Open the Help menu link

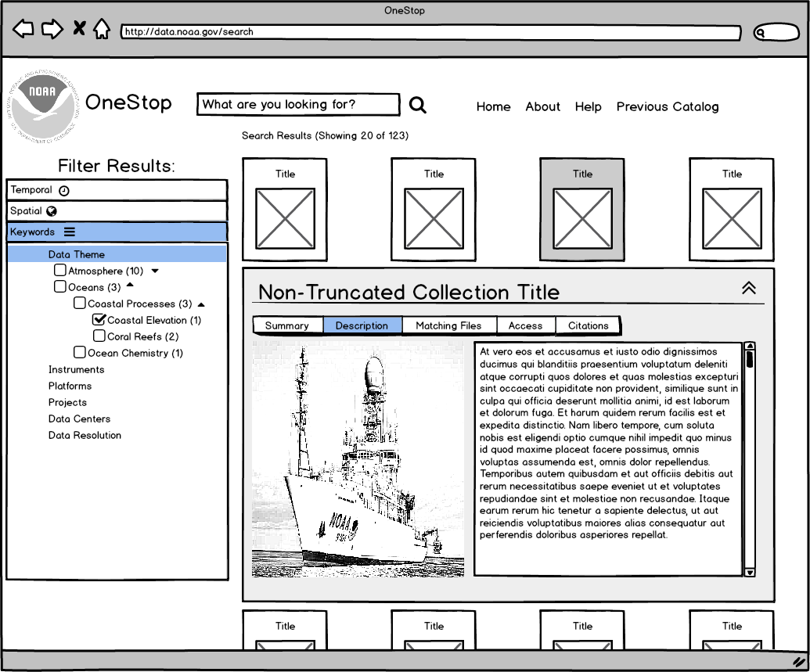click(x=589, y=106)
